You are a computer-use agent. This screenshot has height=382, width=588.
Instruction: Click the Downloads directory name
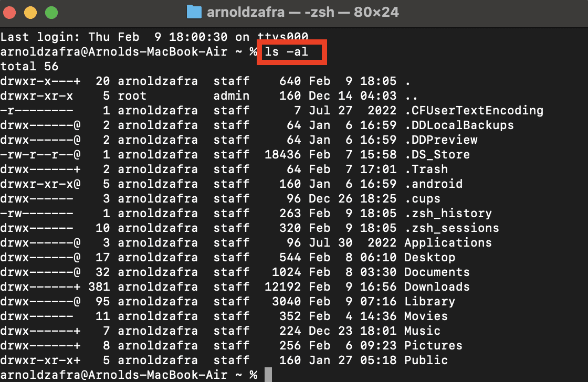(x=436, y=287)
